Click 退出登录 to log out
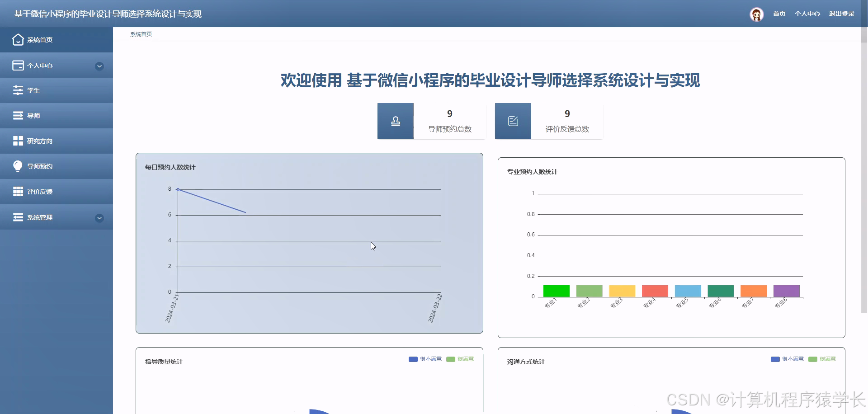The image size is (868, 414). (x=841, y=14)
